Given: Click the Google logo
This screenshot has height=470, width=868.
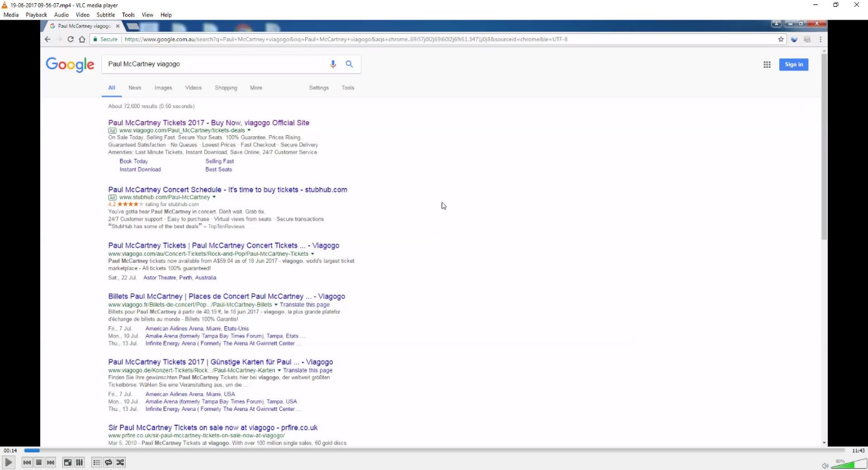Looking at the screenshot, I should 70,65.
